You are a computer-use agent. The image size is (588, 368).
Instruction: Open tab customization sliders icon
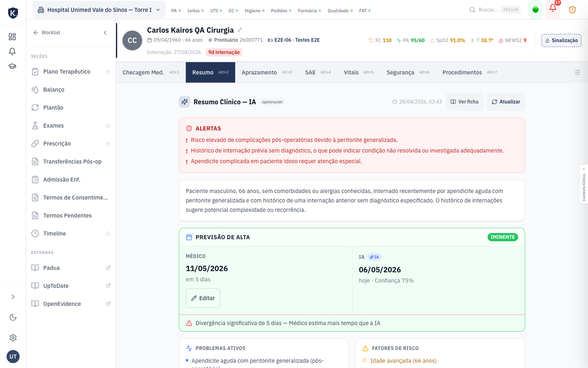(x=577, y=72)
